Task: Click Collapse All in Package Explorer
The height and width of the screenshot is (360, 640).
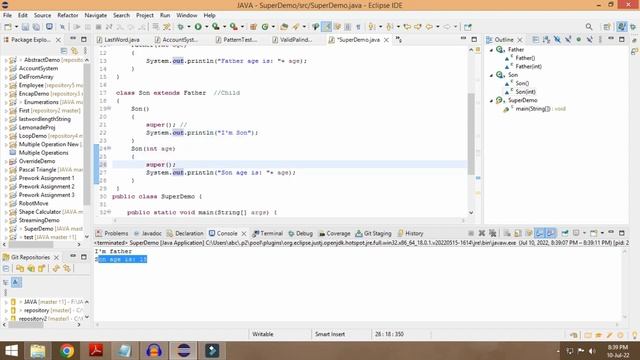Action: pos(64,51)
